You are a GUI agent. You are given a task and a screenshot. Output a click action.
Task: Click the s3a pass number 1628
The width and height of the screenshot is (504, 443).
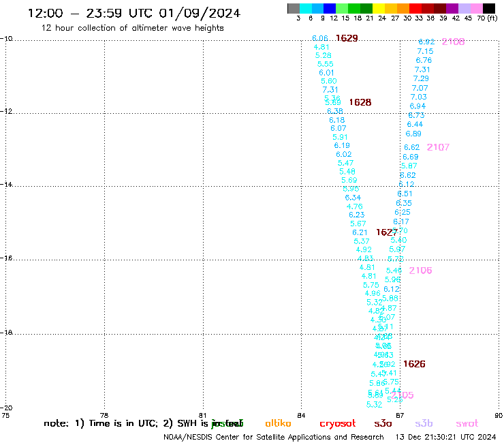point(360,102)
